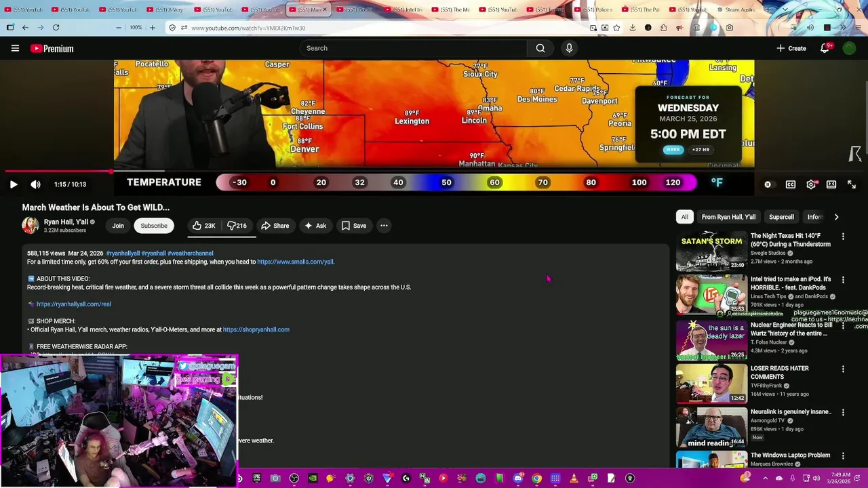Open options for LOSER READS HATER COMMENTS
868x488 pixels.
coord(843,369)
